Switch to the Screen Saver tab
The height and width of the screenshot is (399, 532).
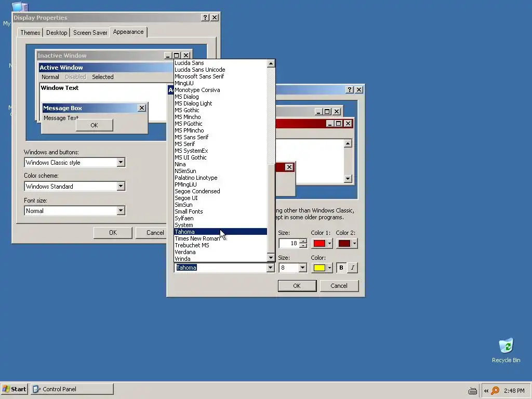(x=90, y=33)
